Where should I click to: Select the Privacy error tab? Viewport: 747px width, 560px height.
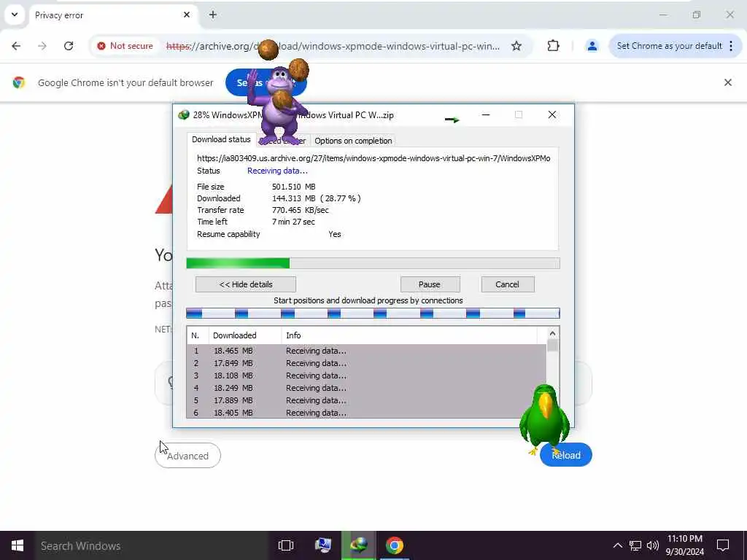(x=112, y=15)
